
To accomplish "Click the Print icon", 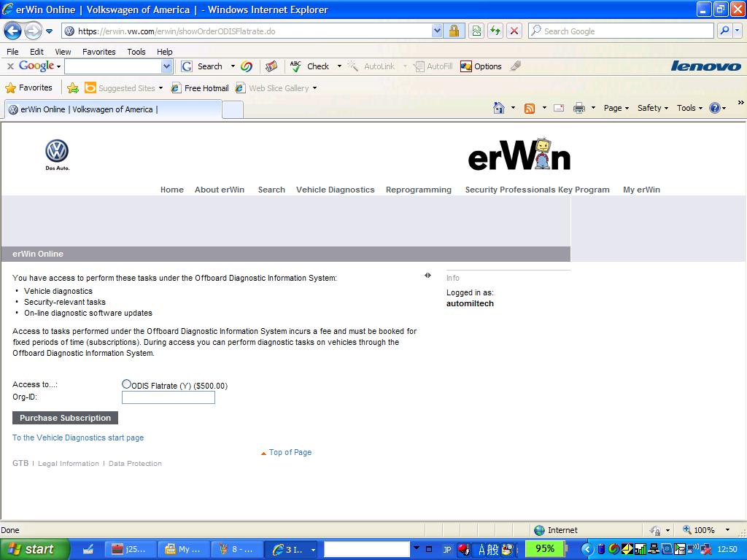I will click(x=578, y=108).
